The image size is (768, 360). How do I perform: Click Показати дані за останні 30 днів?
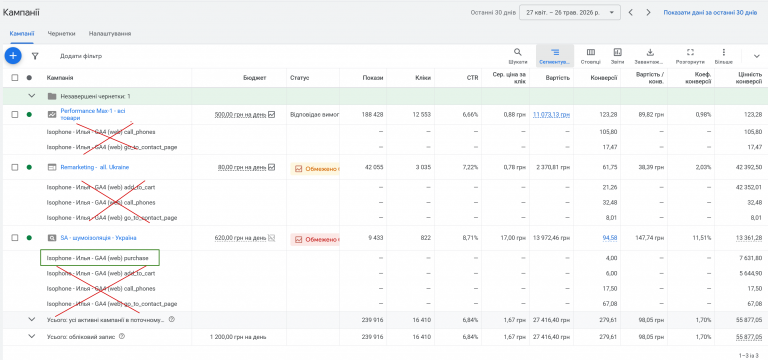[x=711, y=13]
